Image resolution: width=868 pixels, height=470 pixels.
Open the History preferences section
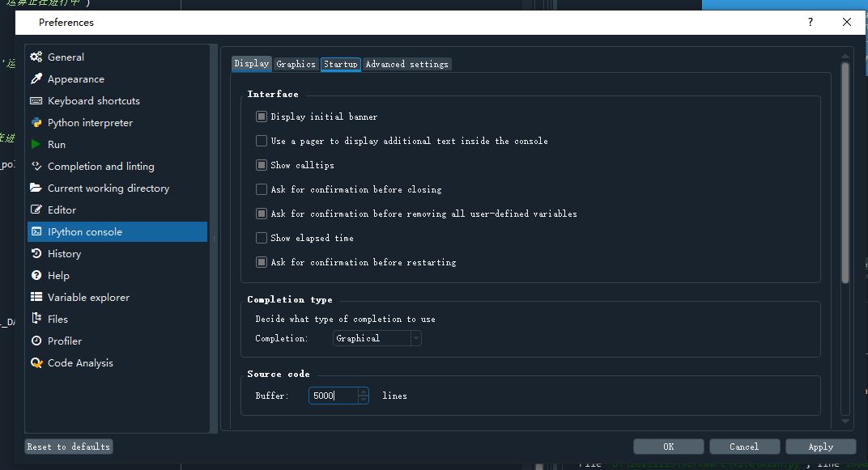point(117,254)
